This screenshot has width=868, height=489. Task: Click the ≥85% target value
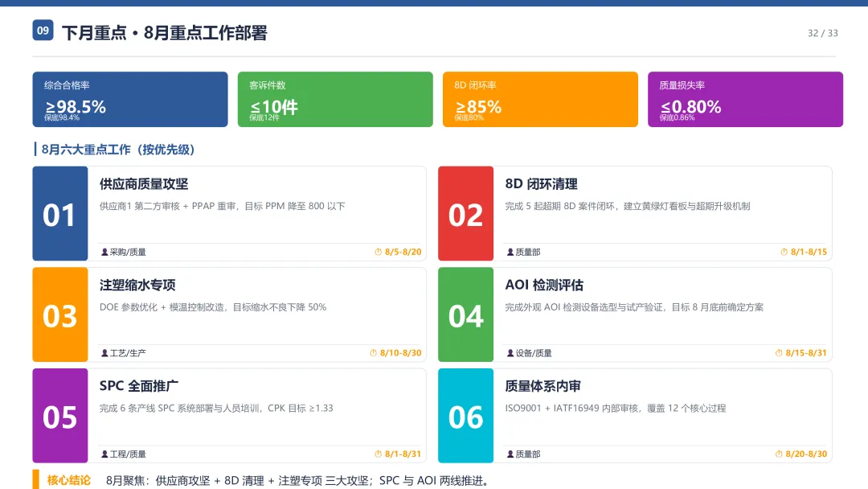pyautogui.click(x=478, y=106)
